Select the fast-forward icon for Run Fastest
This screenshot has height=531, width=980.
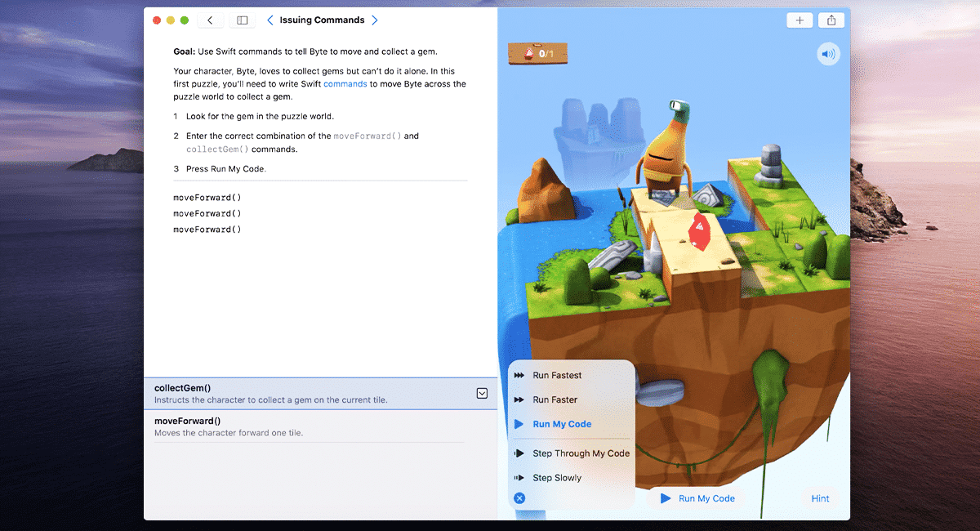519,375
